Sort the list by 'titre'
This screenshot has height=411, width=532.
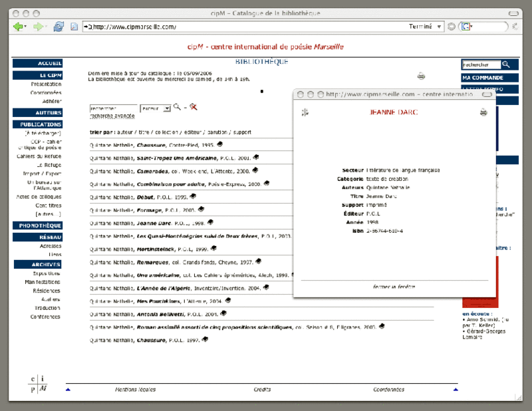point(144,132)
